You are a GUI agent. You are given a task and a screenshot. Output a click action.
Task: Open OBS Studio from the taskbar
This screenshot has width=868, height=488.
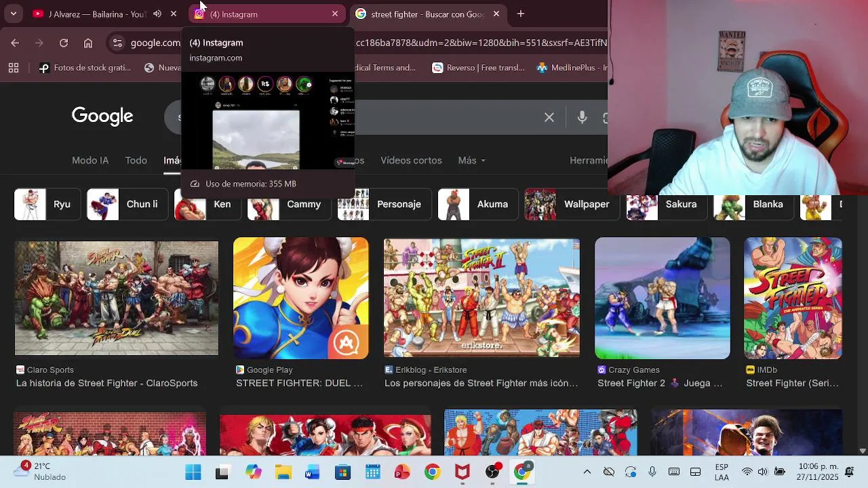click(492, 472)
